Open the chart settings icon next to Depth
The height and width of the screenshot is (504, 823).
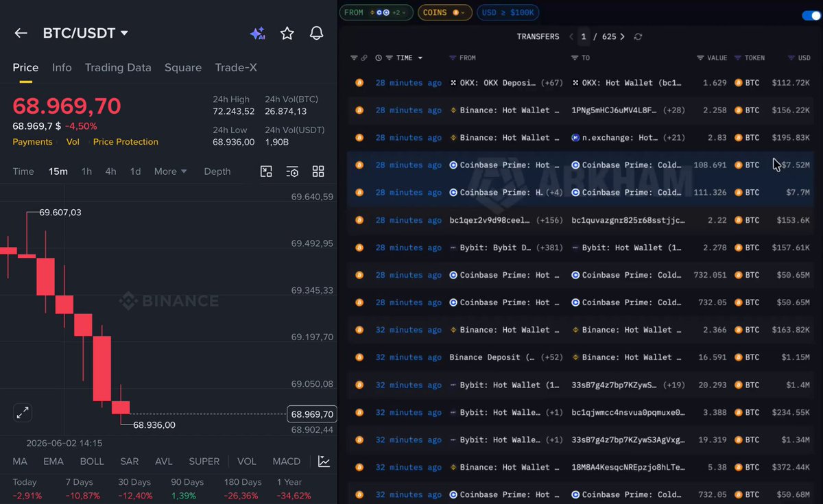(x=292, y=171)
